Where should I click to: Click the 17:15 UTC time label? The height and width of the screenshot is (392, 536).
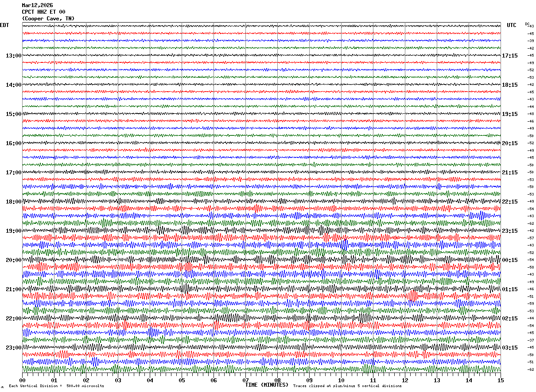tap(510, 56)
